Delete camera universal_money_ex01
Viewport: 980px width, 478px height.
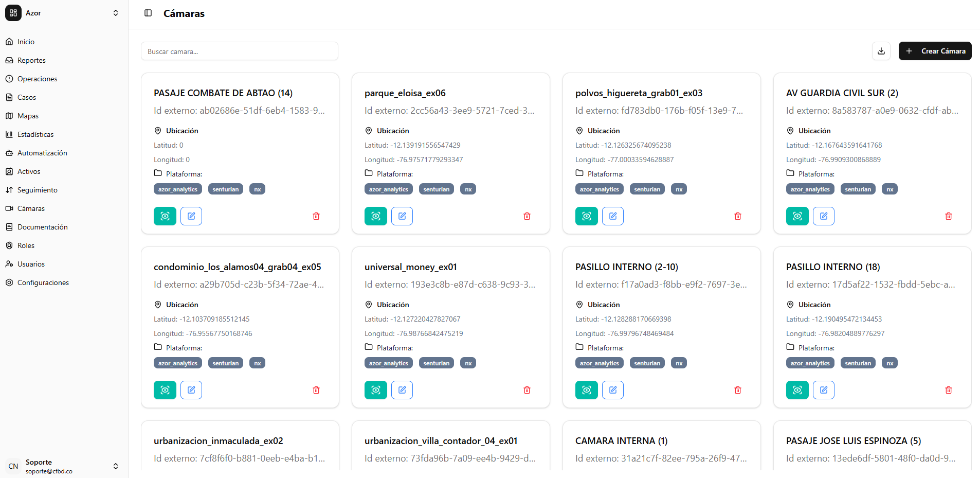527,390
